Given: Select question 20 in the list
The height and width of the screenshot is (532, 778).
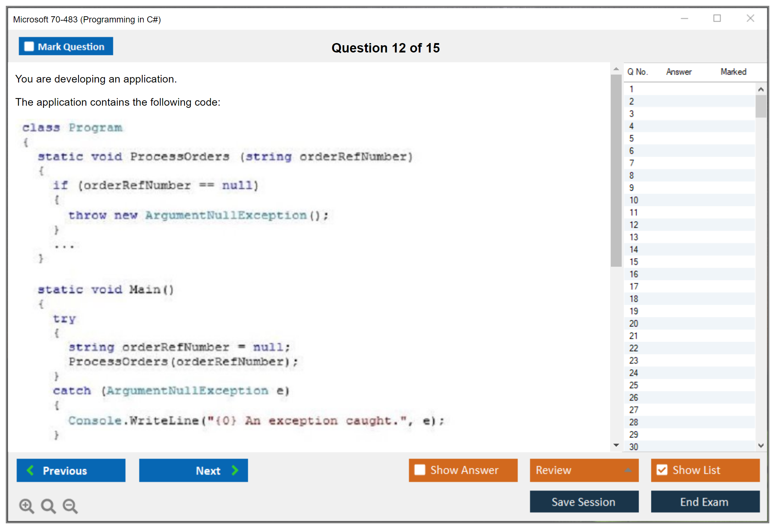Looking at the screenshot, I should (634, 324).
